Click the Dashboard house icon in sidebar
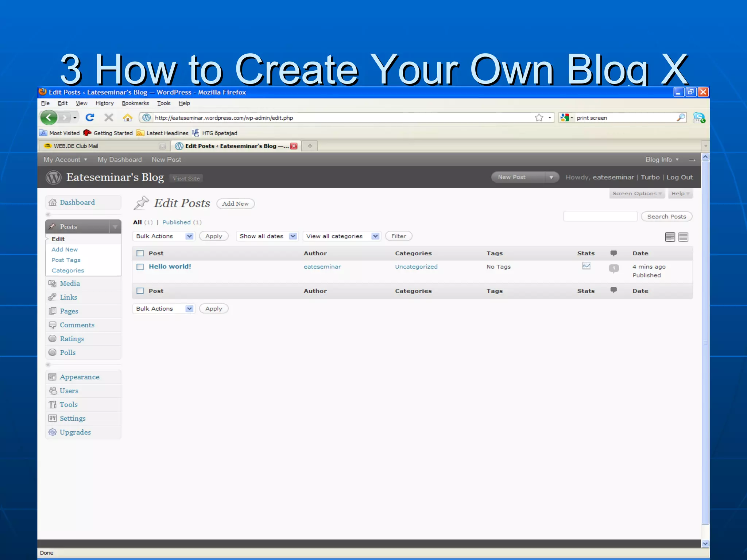Screen dimensions: 747x560 (53, 202)
